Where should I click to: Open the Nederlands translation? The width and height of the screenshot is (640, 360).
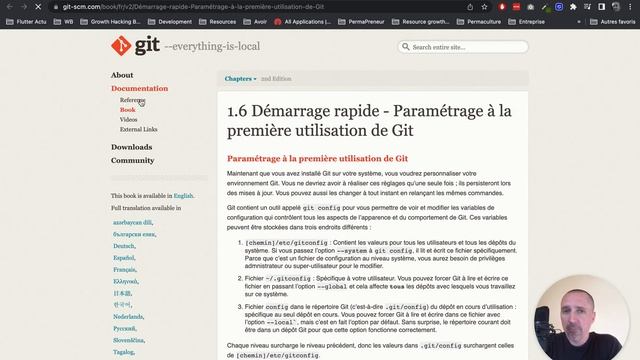(128, 317)
